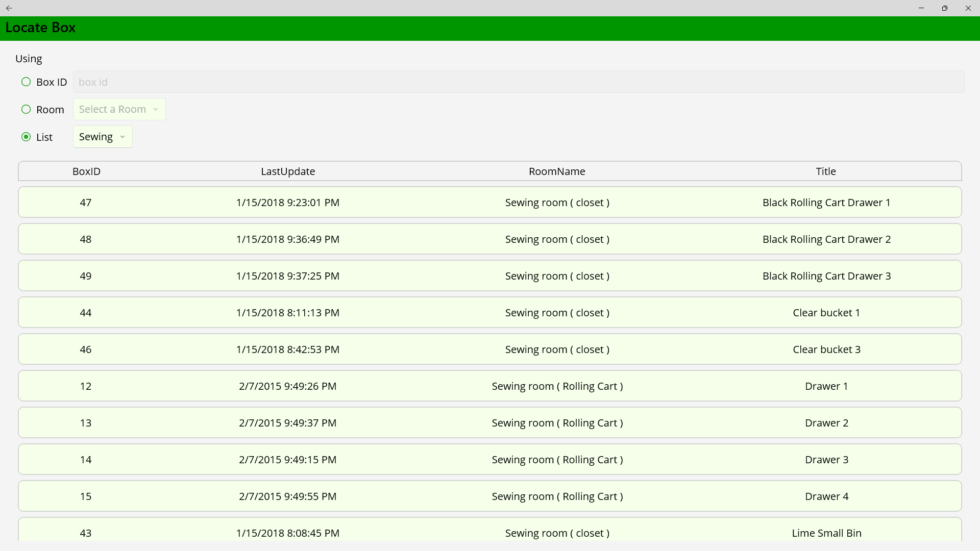Expand the Sewing list dropdown
Viewport: 980px width, 551px height.
tap(103, 137)
